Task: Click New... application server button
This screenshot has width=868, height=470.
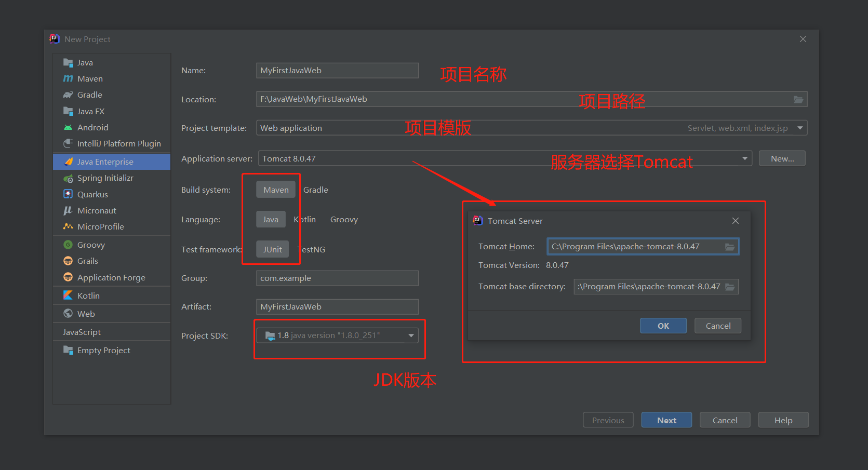Action: pos(782,158)
